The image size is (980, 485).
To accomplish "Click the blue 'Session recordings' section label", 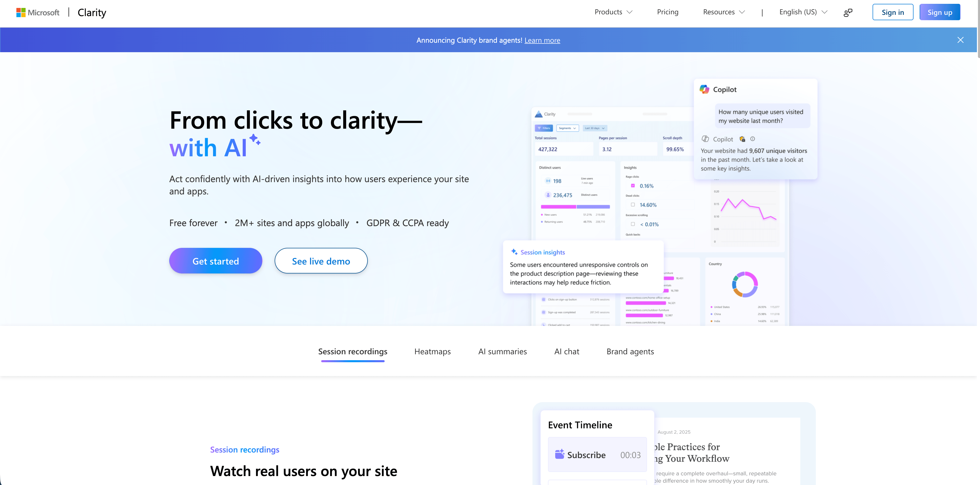I will (x=245, y=450).
